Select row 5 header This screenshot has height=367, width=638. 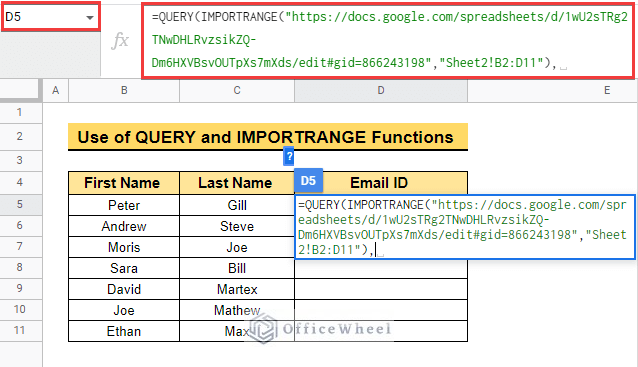coord(21,204)
